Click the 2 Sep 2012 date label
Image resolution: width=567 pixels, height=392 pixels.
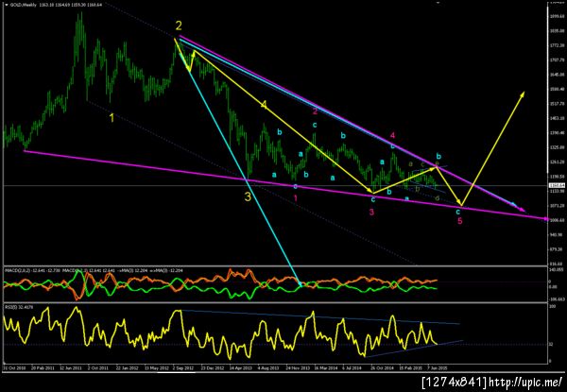(183, 367)
